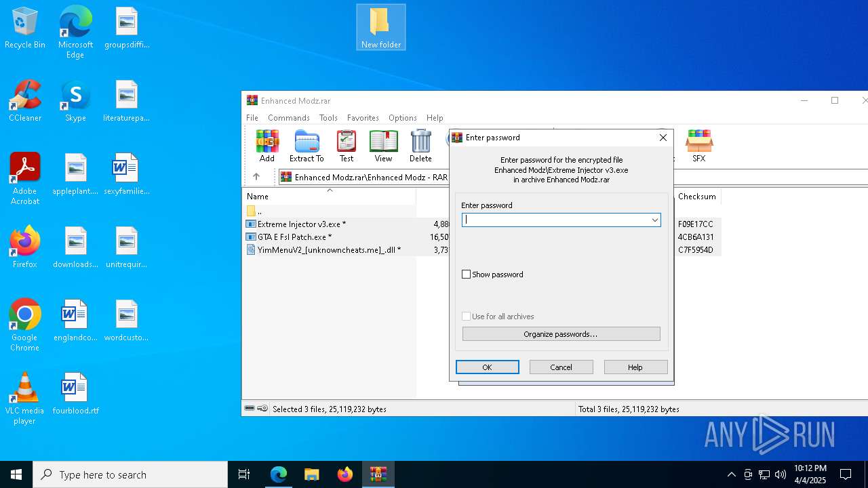Click the taskbar search box

pos(130,474)
